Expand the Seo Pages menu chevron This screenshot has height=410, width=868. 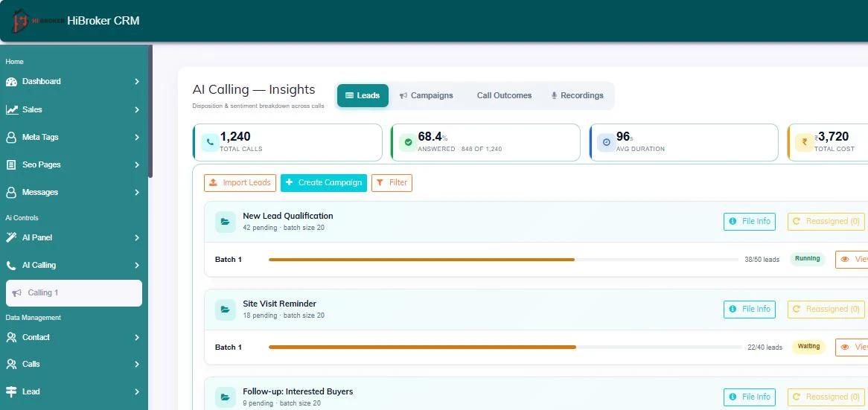click(x=137, y=165)
